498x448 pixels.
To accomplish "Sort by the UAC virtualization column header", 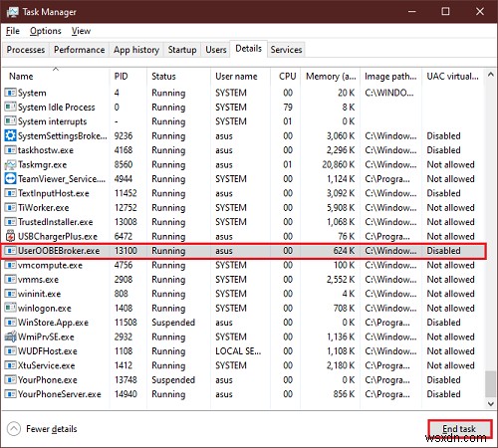I will [x=453, y=77].
